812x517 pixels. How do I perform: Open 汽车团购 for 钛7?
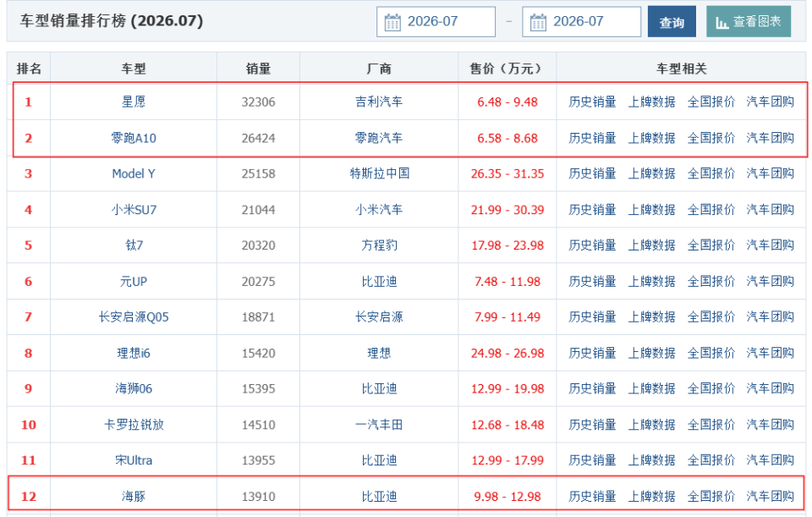point(770,245)
